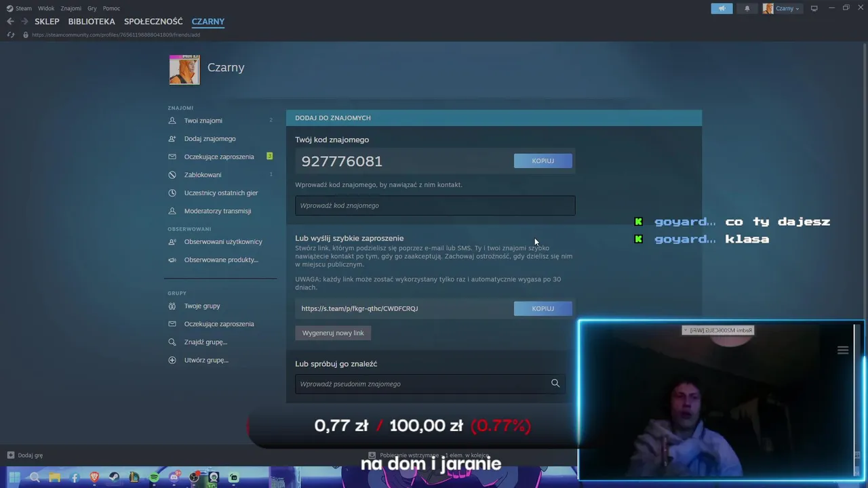This screenshot has width=868, height=488.
Task: Open Obserwowane produkty
Action: (x=220, y=260)
